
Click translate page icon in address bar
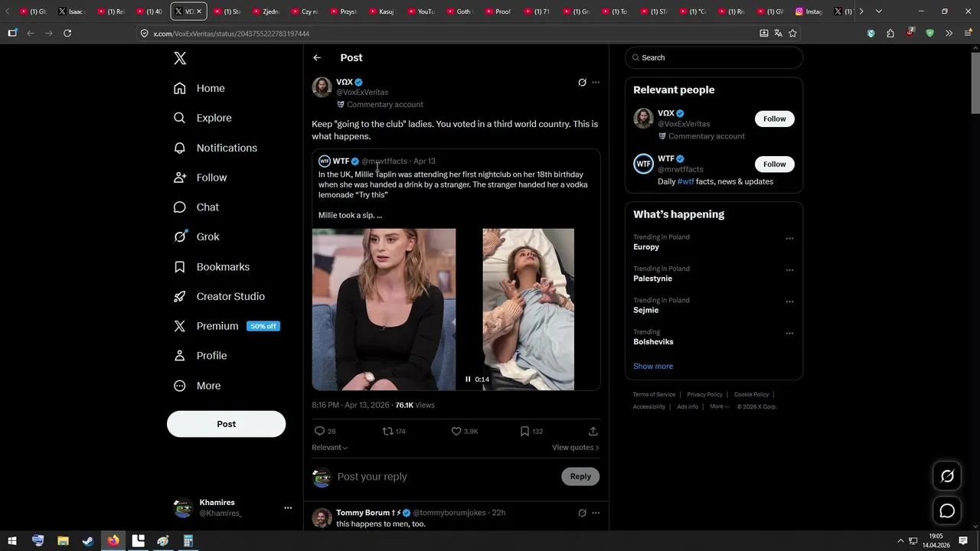[778, 33]
